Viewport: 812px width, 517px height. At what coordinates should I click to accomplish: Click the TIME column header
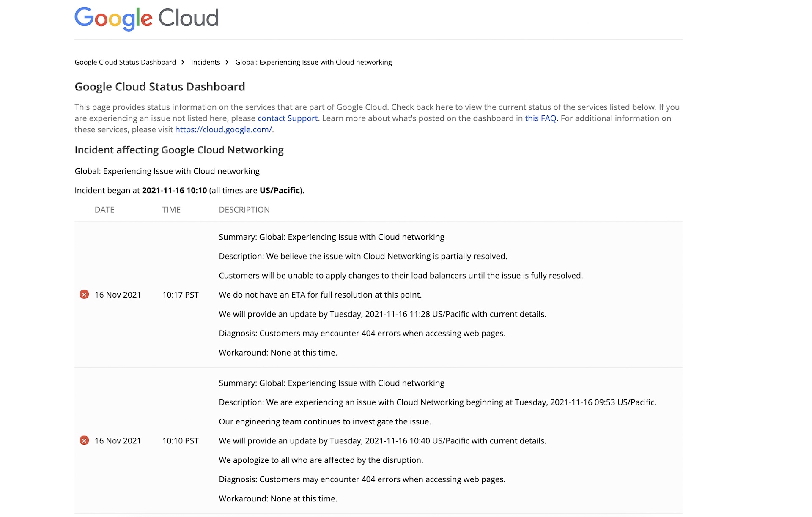[x=171, y=210]
